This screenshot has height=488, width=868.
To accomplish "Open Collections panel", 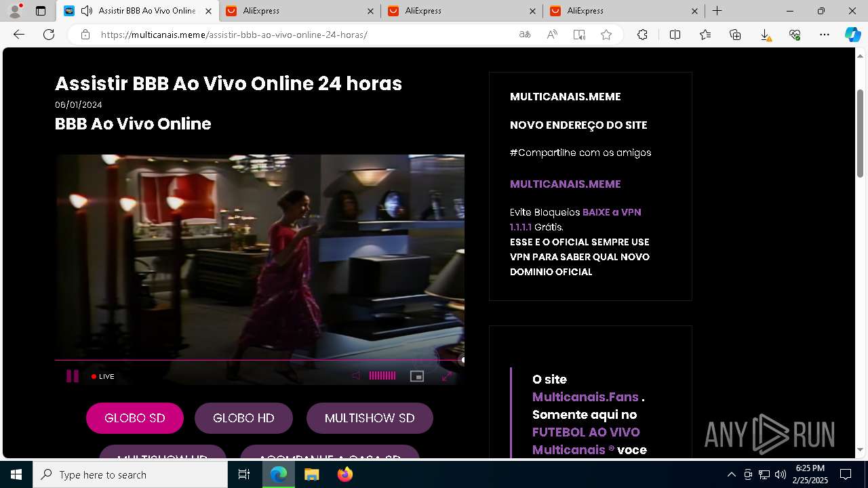I will [x=735, y=35].
